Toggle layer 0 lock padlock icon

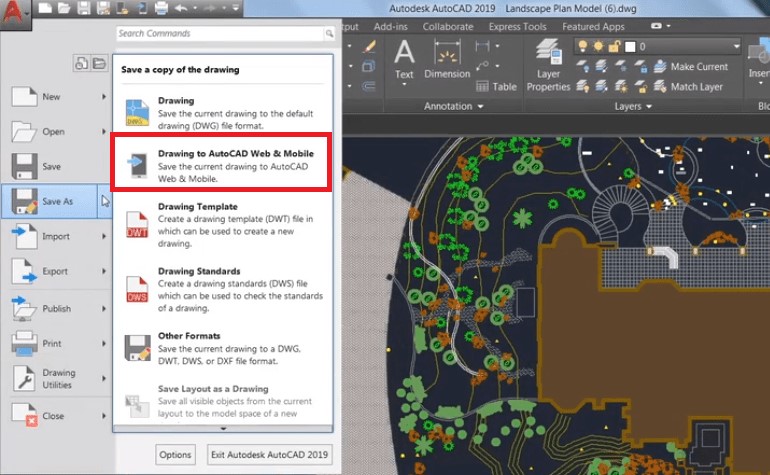tap(614, 46)
